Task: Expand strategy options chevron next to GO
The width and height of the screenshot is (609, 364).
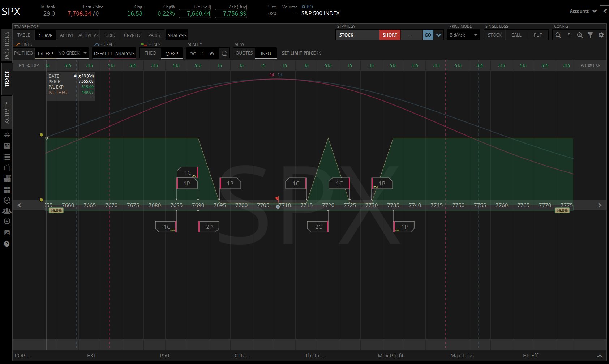Action: click(439, 35)
